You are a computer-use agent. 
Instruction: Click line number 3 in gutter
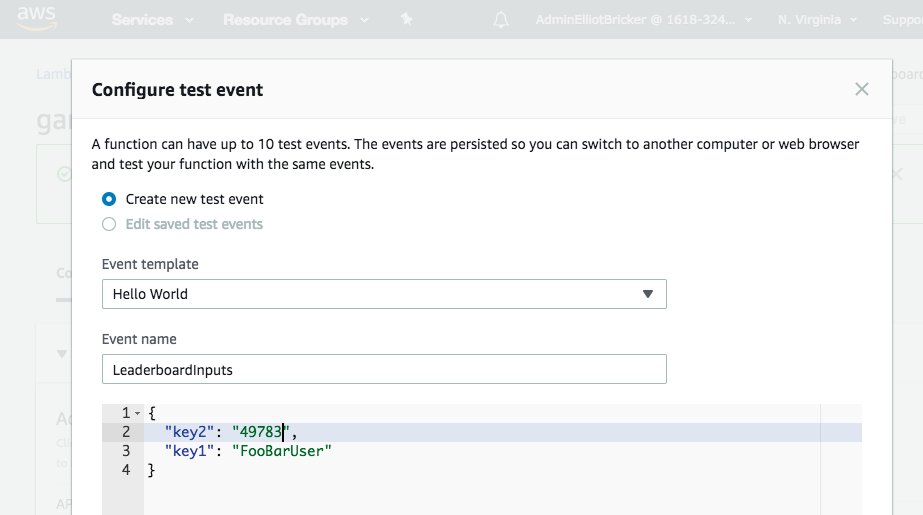coord(126,451)
